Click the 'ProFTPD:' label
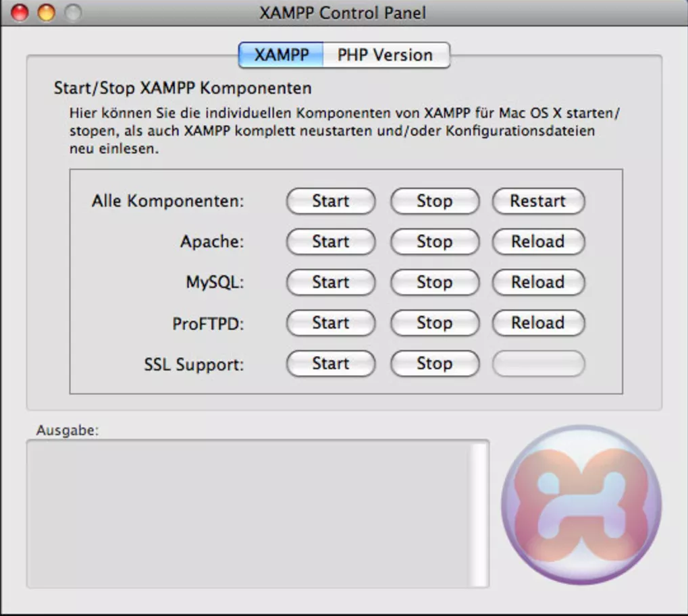Viewport: 688px width, 616px height. (208, 324)
